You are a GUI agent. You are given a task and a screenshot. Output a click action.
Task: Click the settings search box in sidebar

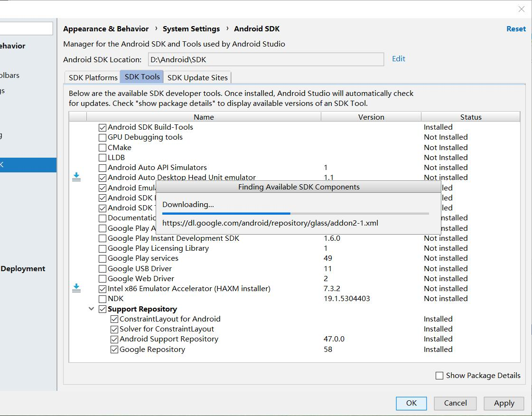(x=26, y=28)
